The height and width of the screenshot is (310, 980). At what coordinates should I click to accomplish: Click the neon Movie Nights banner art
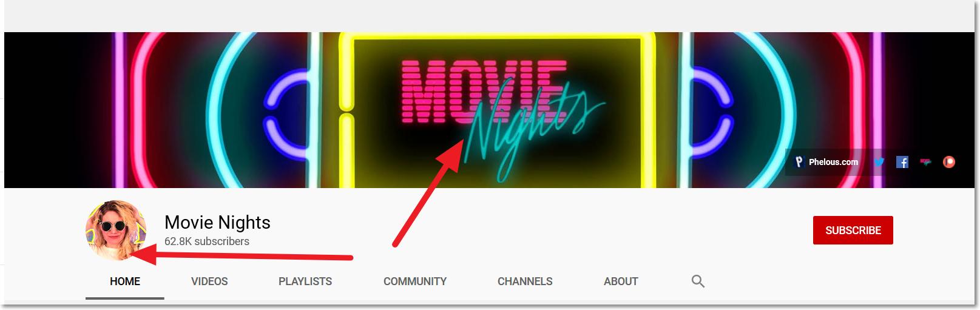tap(489, 110)
